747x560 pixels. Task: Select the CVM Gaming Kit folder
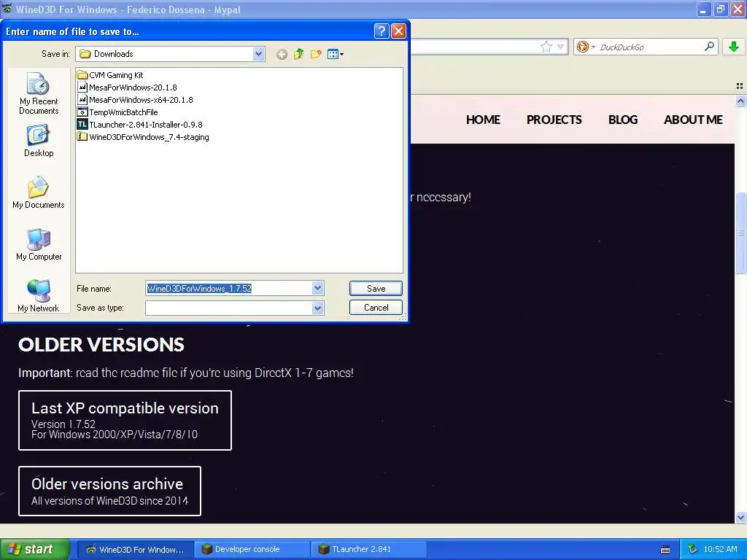tap(110, 75)
